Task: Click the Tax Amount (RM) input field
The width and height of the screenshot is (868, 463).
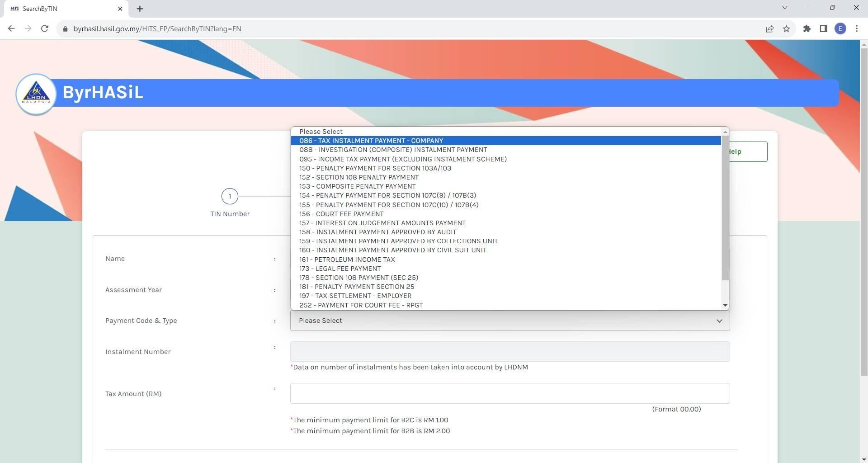Action: [x=510, y=393]
